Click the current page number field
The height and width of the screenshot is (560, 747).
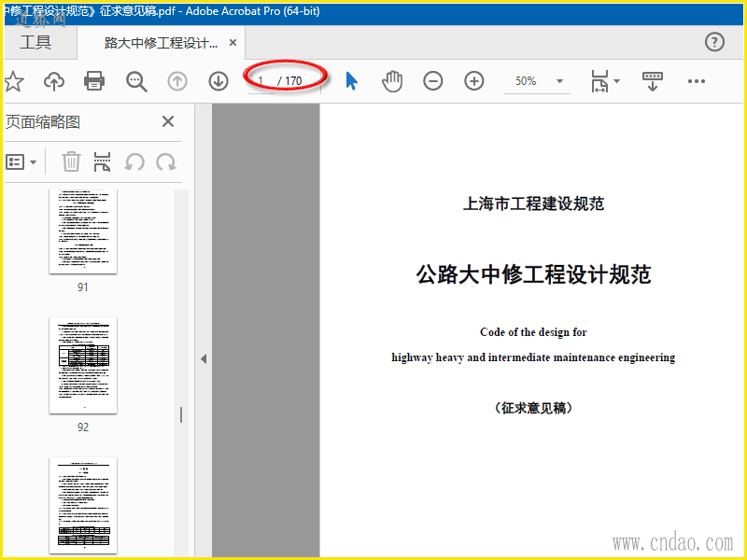click(261, 81)
